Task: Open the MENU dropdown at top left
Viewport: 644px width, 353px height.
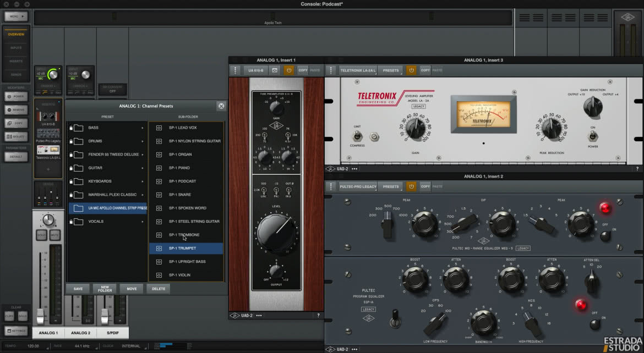Action: pos(16,16)
